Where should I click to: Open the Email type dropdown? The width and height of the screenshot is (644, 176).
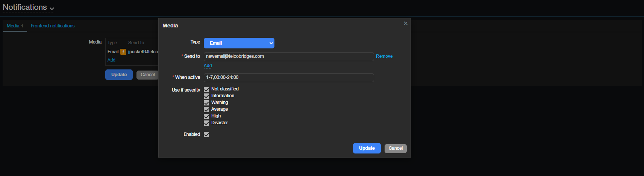pyautogui.click(x=239, y=43)
